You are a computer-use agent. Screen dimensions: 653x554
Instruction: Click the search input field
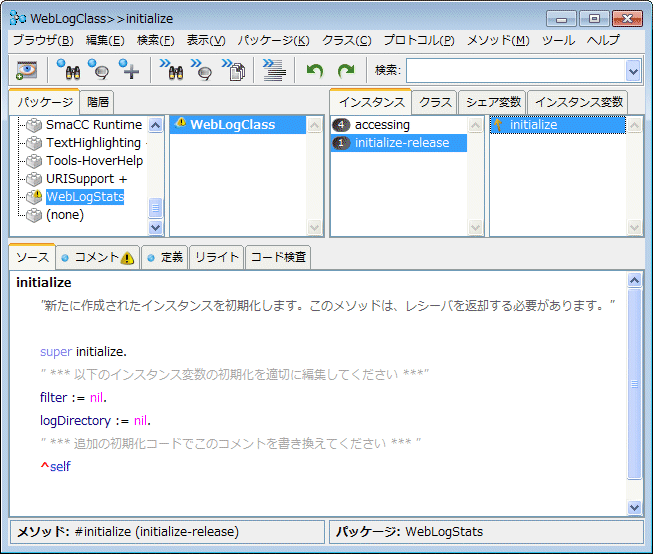[514, 70]
